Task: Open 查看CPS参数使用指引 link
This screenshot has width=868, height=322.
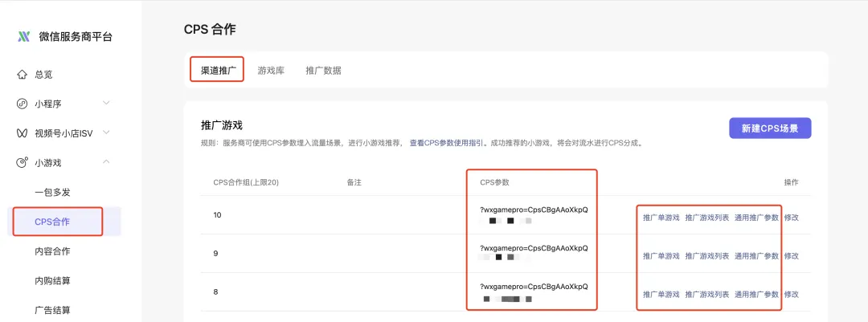Action: (448, 143)
